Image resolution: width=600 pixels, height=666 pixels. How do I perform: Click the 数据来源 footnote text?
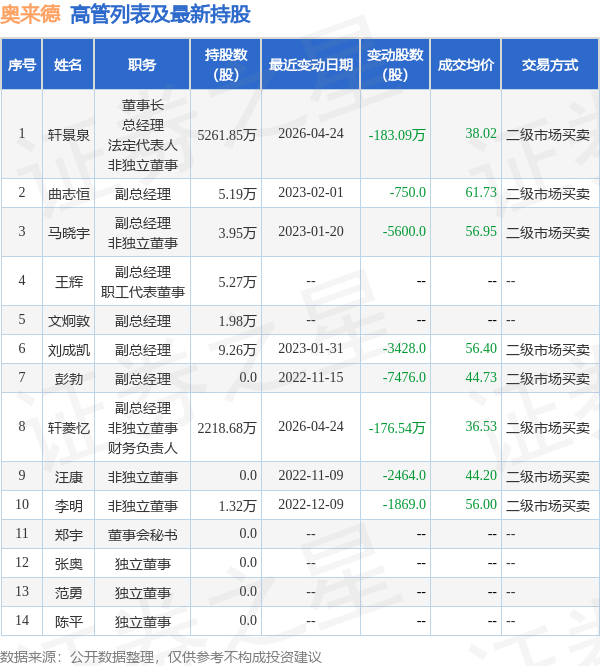(x=161, y=657)
